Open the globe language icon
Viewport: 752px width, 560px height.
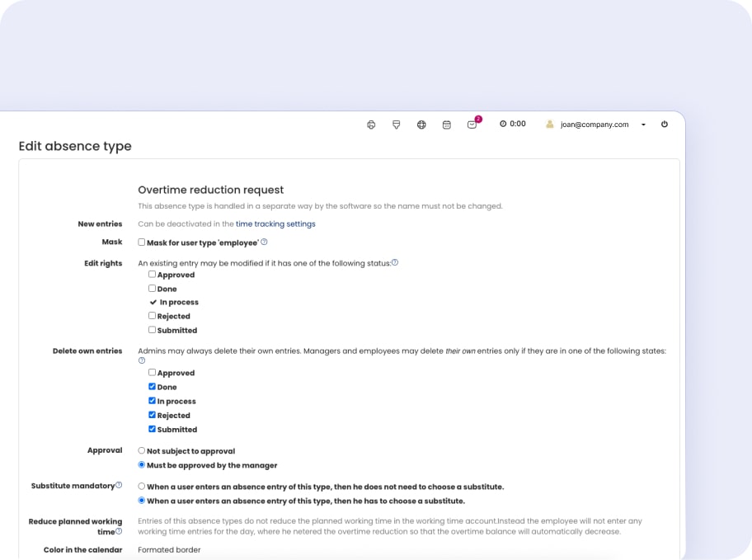pyautogui.click(x=421, y=125)
